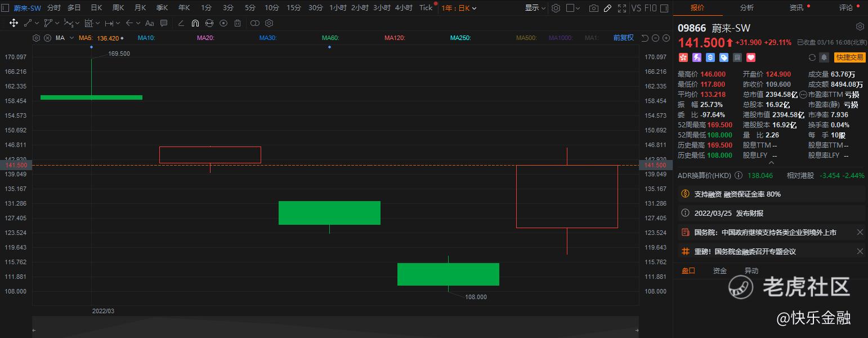The image size is (868, 338).
Task: Expand arrow tool options arrow
Action: point(138,23)
